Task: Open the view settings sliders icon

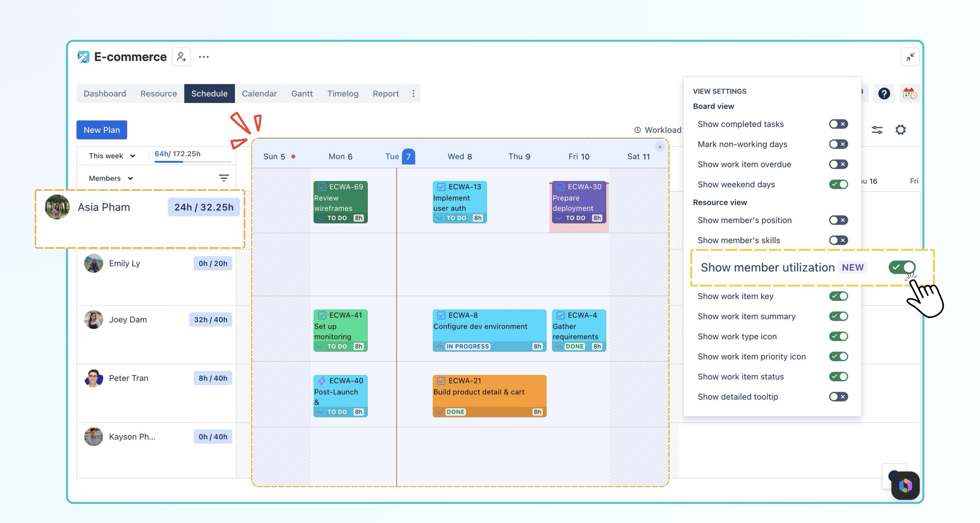Action: pos(877,130)
